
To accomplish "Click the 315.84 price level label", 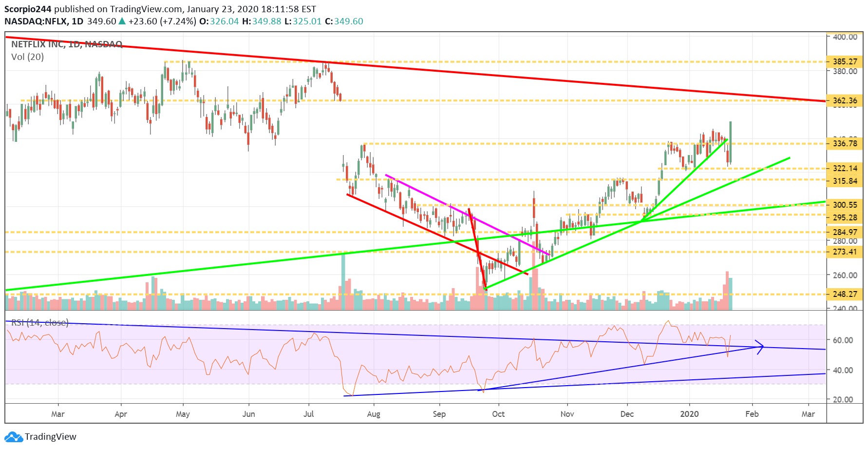I will point(845,181).
